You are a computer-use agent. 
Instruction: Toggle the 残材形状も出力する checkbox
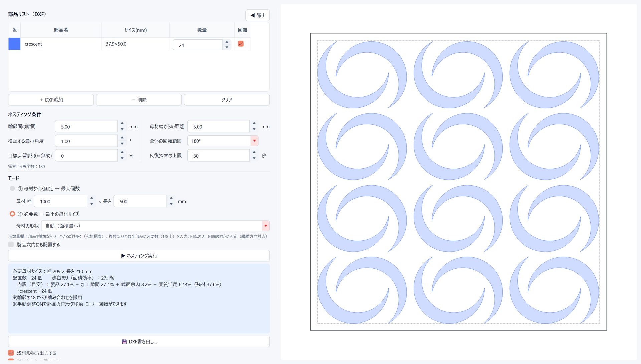11,353
